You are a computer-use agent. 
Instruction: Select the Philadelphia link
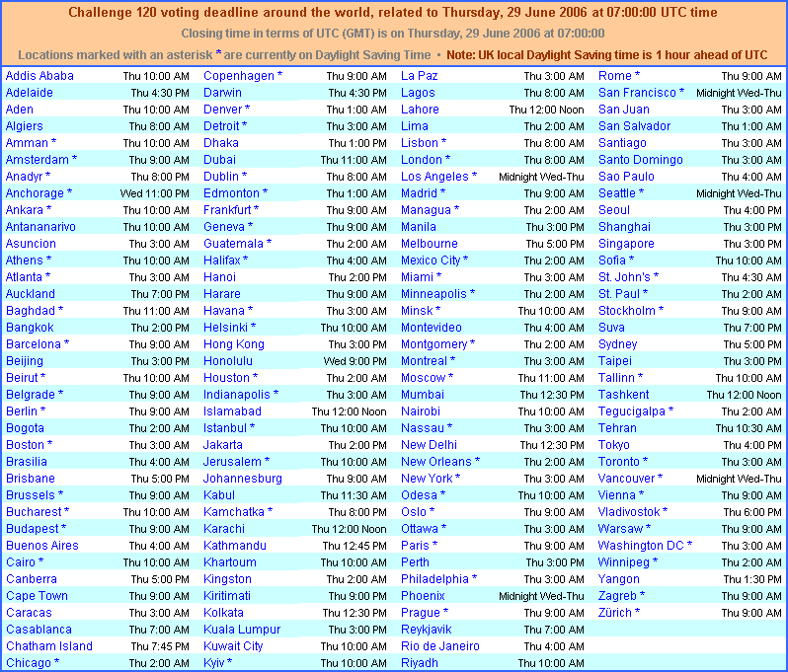pos(434,579)
